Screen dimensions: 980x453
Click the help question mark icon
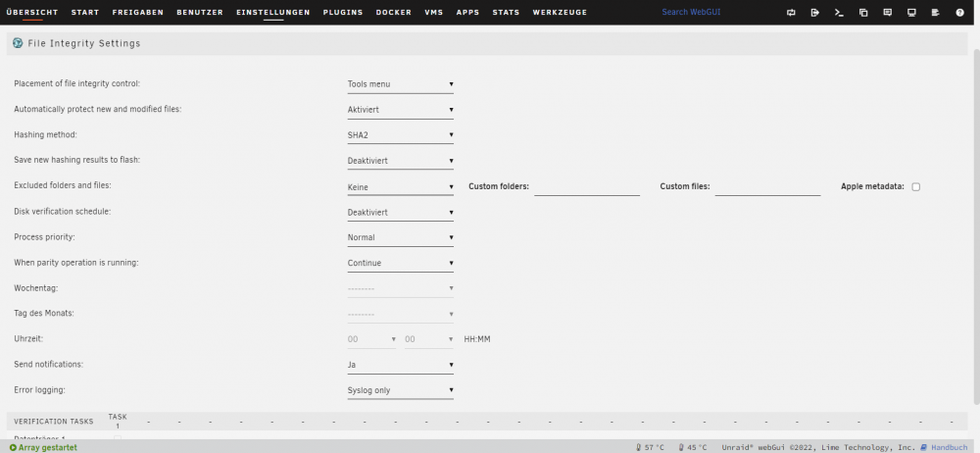coord(960,12)
